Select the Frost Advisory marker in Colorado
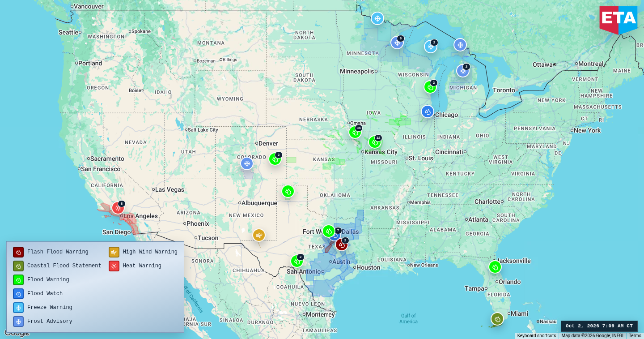The width and height of the screenshot is (644, 339). tap(247, 163)
